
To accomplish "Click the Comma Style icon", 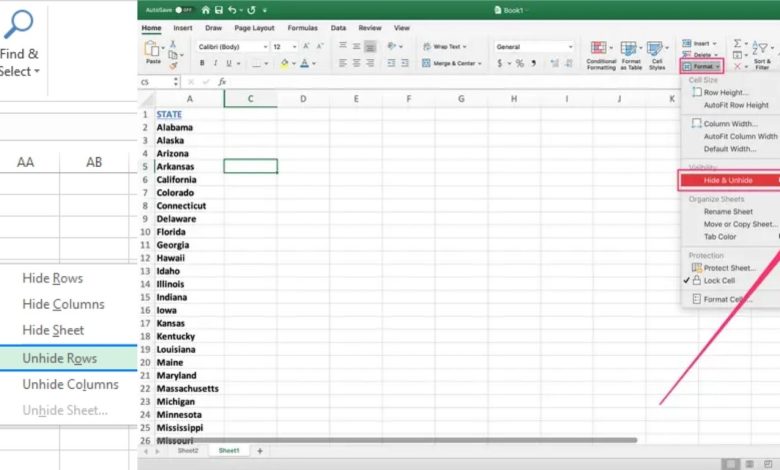I will 534,63.
